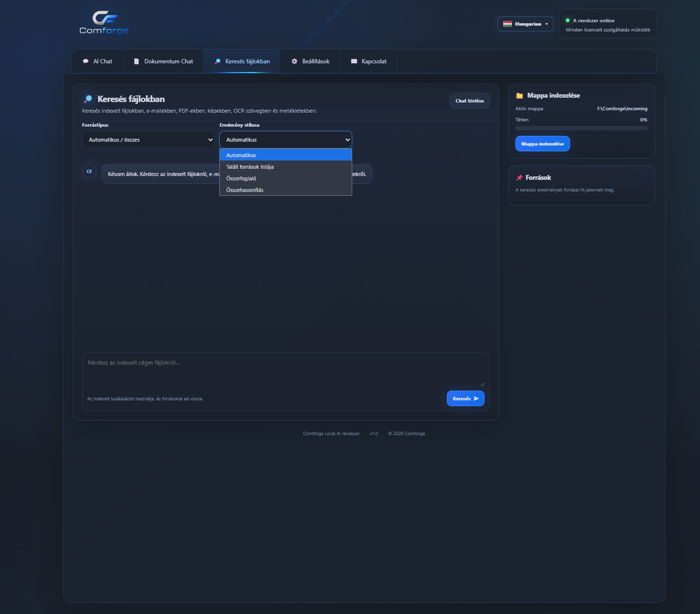
Task: Collapse the Eredmény stílusa dropdown
Action: pyautogui.click(x=286, y=140)
